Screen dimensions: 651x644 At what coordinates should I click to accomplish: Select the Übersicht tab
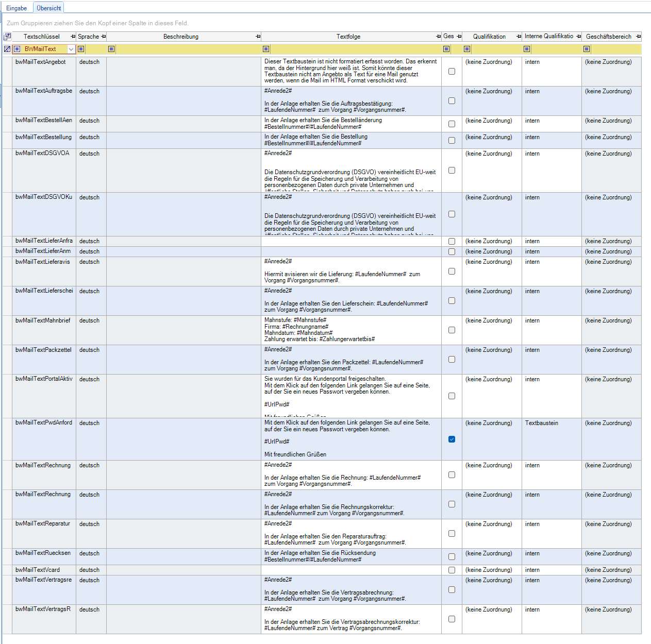49,8
